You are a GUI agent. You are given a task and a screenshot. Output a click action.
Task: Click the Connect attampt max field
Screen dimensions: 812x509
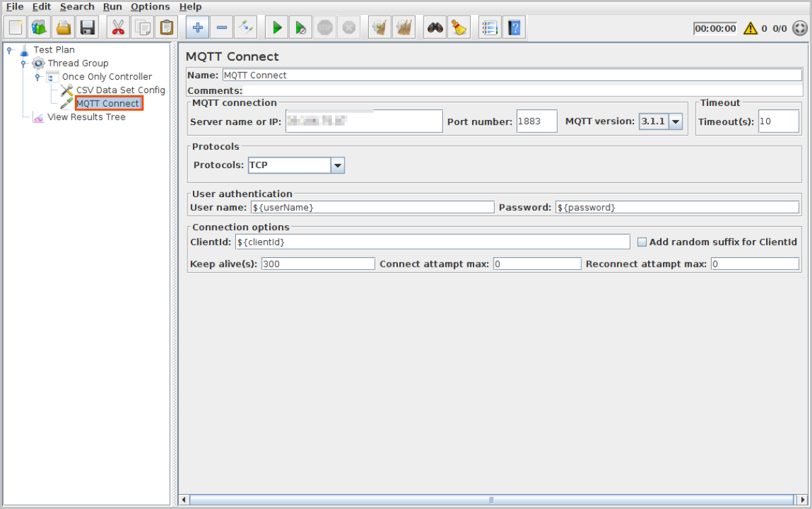click(537, 264)
